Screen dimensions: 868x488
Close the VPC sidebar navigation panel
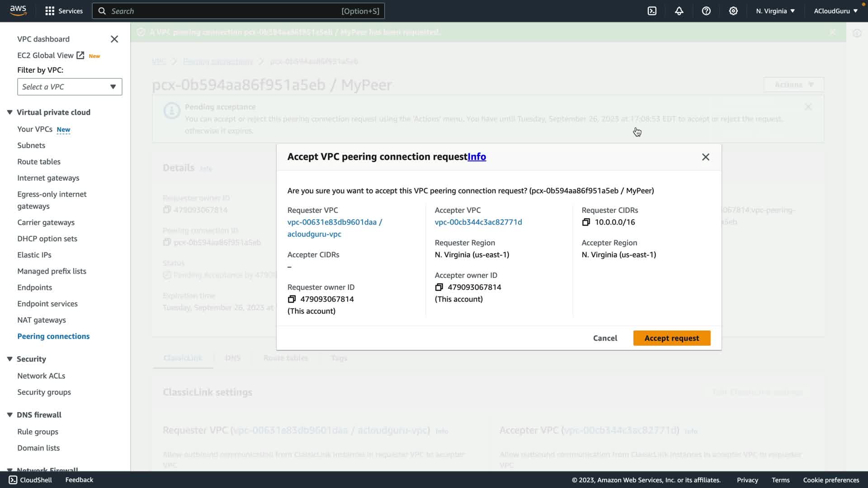[114, 39]
